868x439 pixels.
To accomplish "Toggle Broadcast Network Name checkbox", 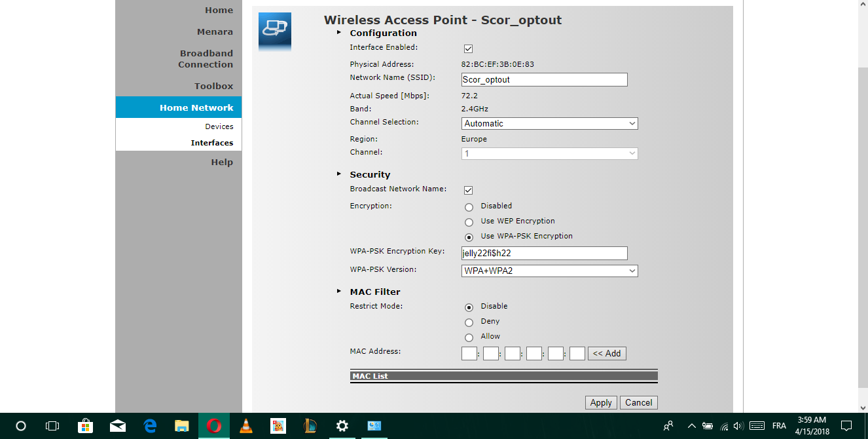I will coord(468,191).
